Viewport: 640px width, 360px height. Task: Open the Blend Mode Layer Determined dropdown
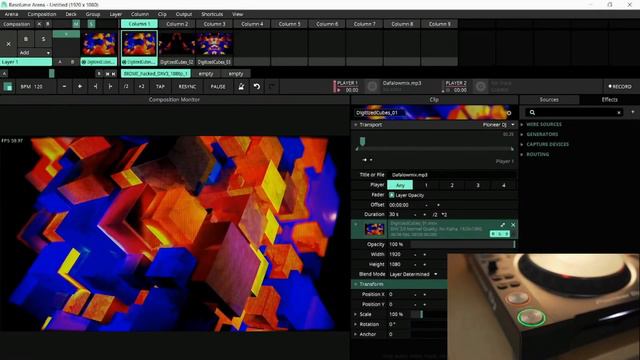tap(413, 274)
